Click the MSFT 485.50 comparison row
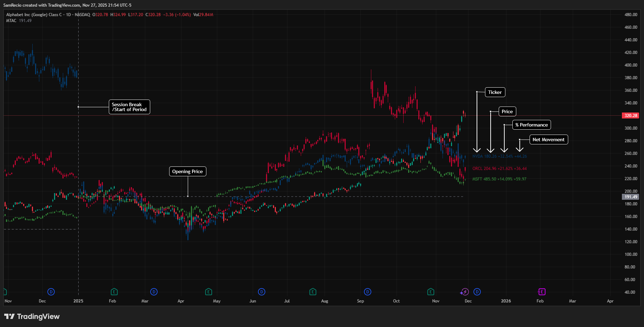 (x=499, y=179)
